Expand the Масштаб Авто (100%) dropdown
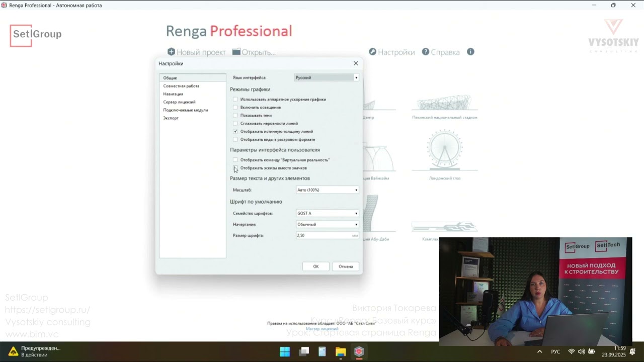Viewport: 644px width, 362px height. point(328,190)
